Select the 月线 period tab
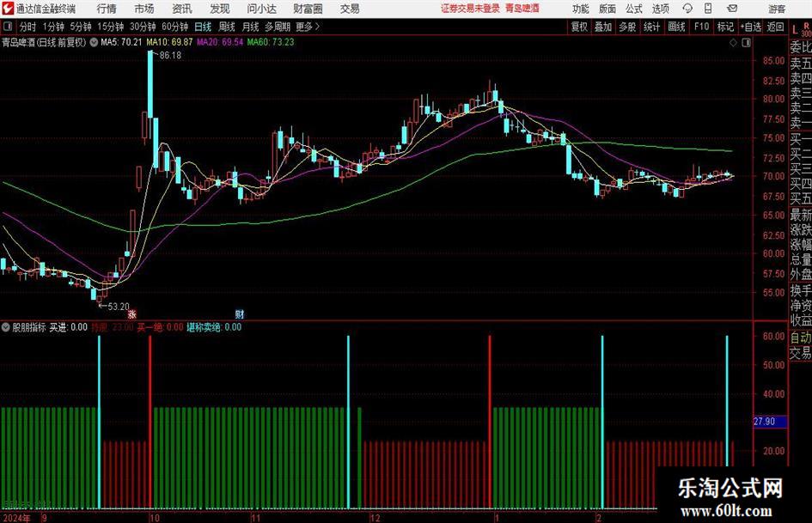The width and height of the screenshot is (812, 523). pyautogui.click(x=250, y=27)
